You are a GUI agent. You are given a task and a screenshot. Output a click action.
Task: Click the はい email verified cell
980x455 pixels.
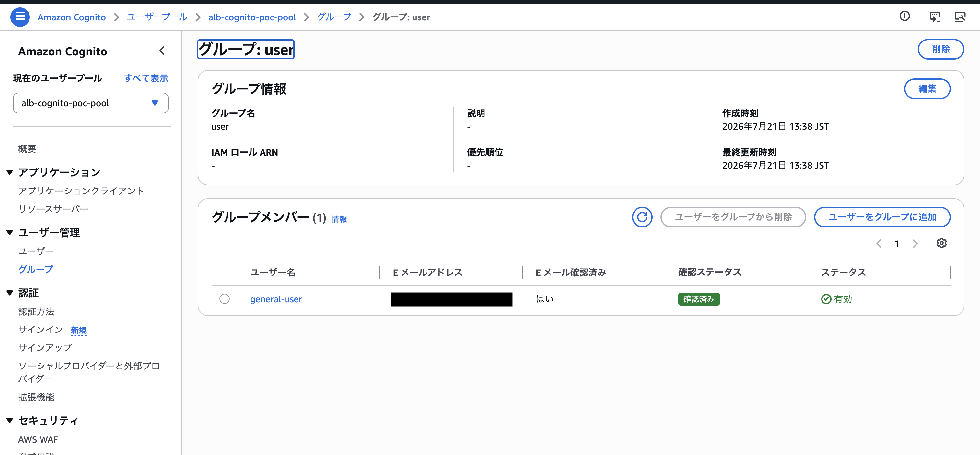coord(544,299)
